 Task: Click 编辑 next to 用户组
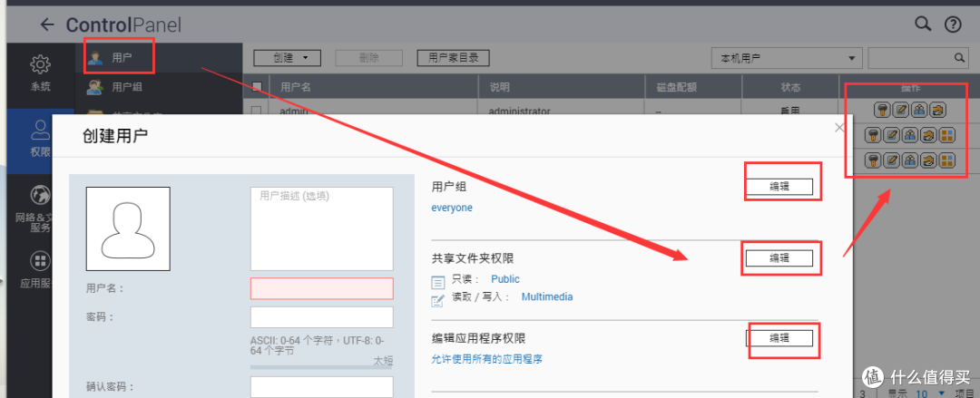(779, 186)
